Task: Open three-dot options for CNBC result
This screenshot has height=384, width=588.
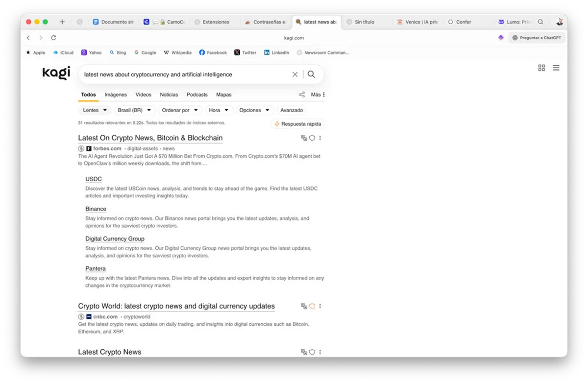Action: click(x=320, y=306)
